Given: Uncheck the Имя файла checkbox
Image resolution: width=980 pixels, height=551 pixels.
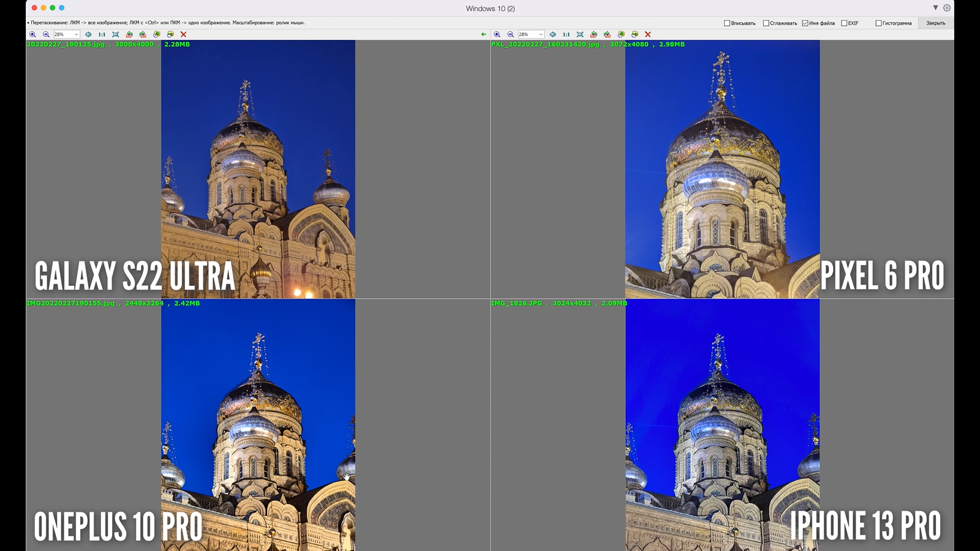Looking at the screenshot, I should point(805,23).
